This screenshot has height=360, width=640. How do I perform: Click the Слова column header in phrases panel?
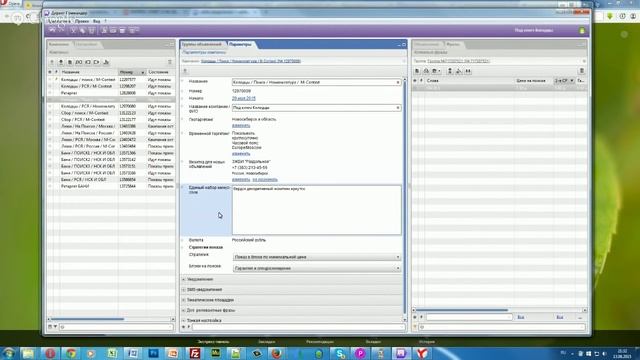pos(433,80)
